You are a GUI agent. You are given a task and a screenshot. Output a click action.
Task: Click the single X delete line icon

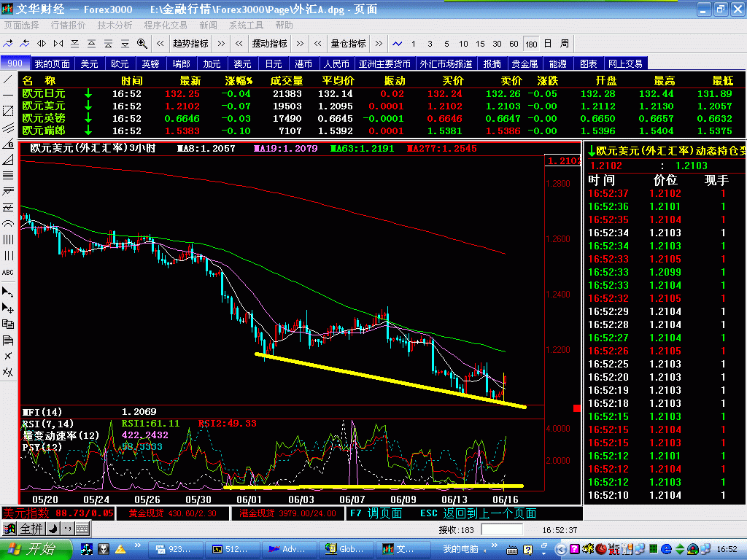point(8,356)
